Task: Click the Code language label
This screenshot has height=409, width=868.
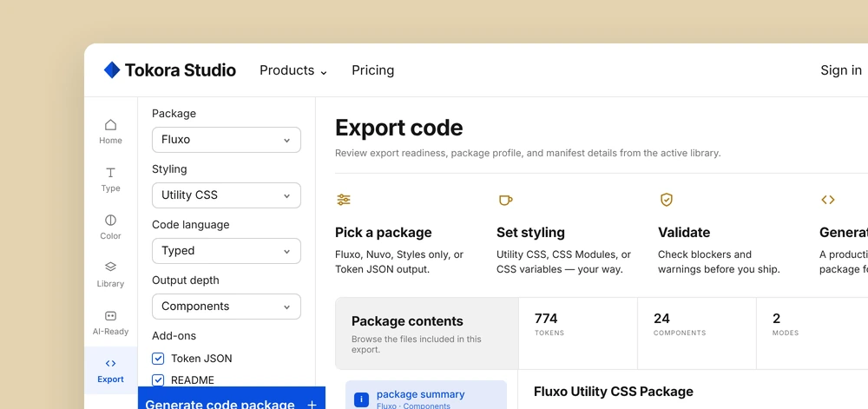Action: coord(190,225)
